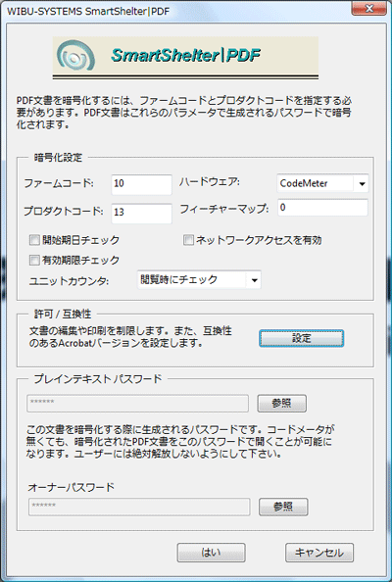The height and width of the screenshot is (582, 392).
Task: Open the ユニットカウンタ dropdown
Action: coord(199,280)
